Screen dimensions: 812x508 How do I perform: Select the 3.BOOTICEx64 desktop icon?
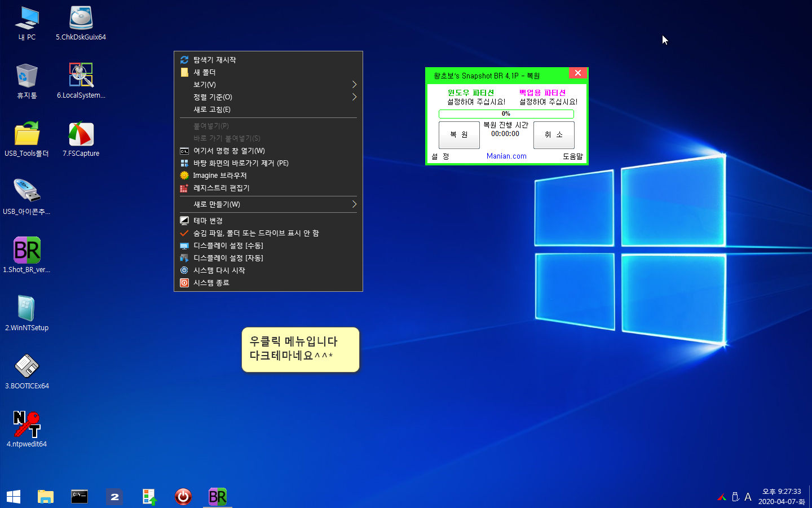[x=27, y=371]
